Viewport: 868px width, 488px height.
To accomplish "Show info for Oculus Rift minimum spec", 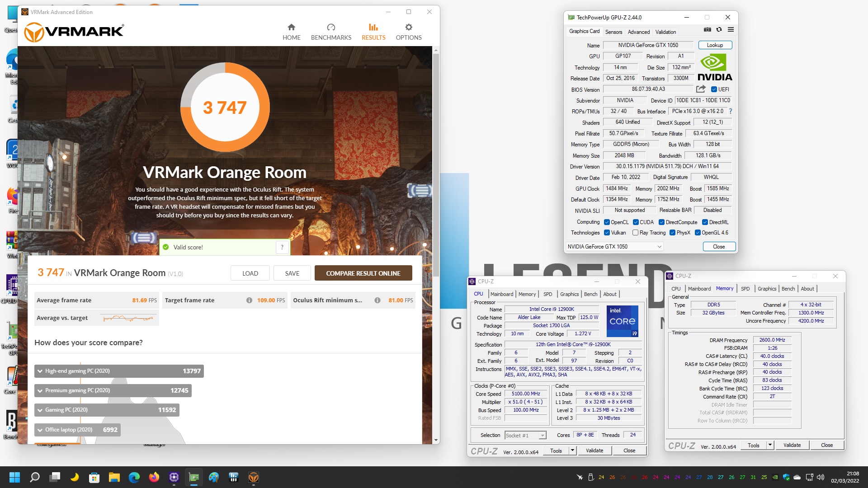I will (x=377, y=300).
